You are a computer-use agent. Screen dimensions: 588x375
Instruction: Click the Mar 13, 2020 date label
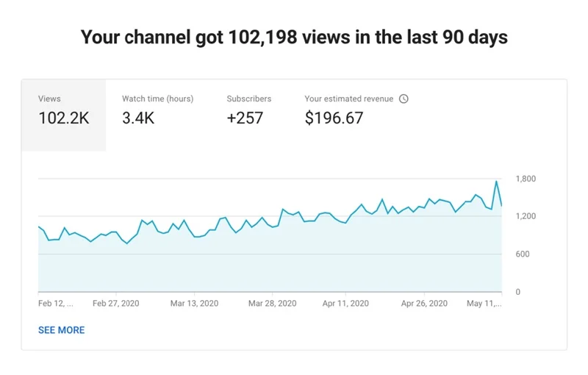194,303
